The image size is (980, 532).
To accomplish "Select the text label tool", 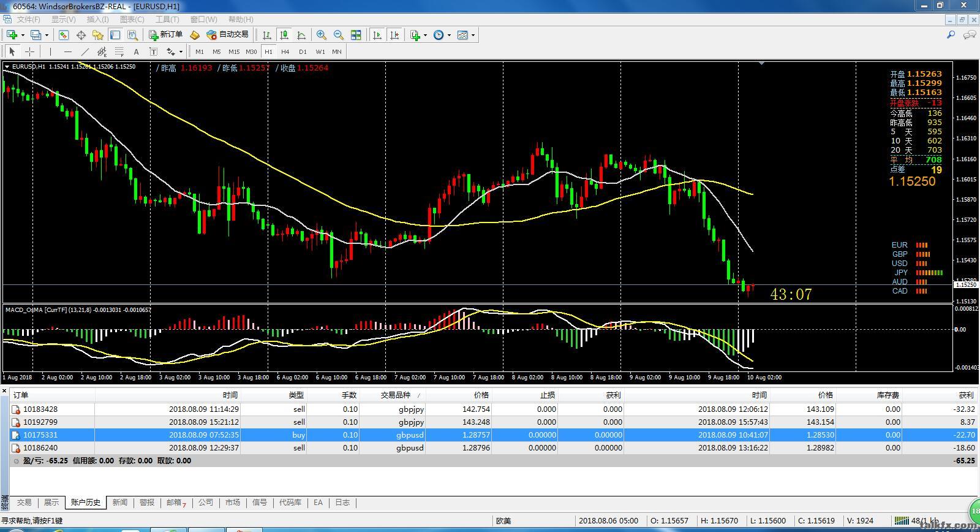I will click(x=153, y=51).
